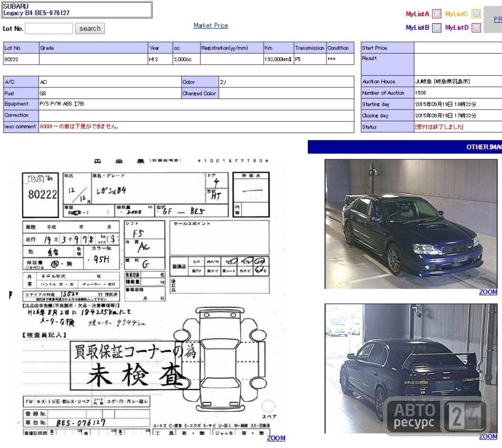The image size is (502, 448).
Task: Tick the MyListB checkbox
Action: click(x=436, y=28)
